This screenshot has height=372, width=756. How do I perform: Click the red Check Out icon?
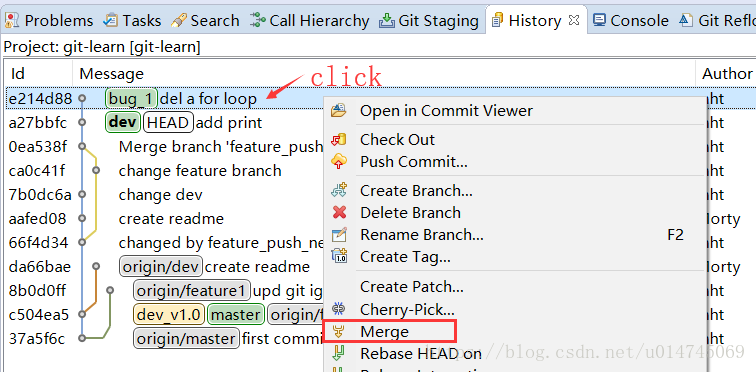pyautogui.click(x=339, y=140)
